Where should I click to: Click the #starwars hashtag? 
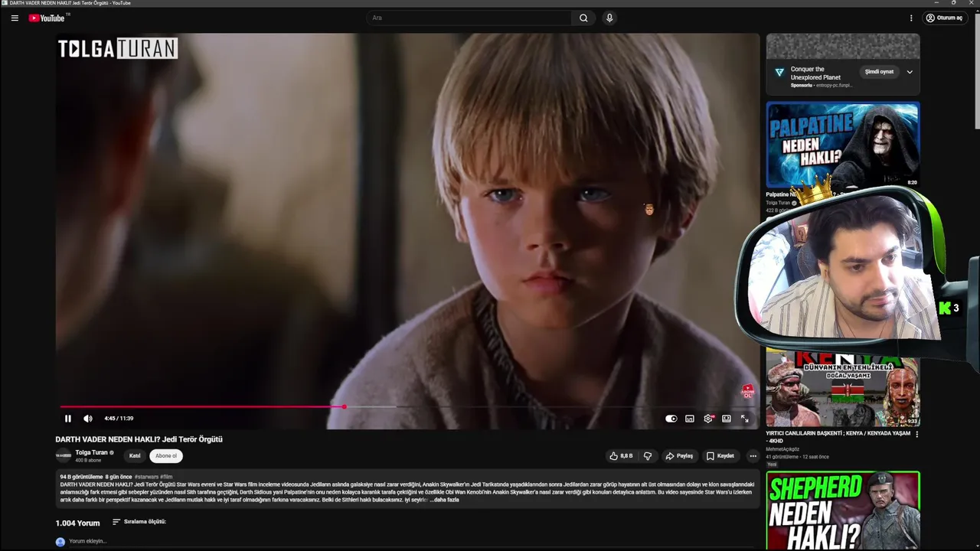tap(146, 477)
